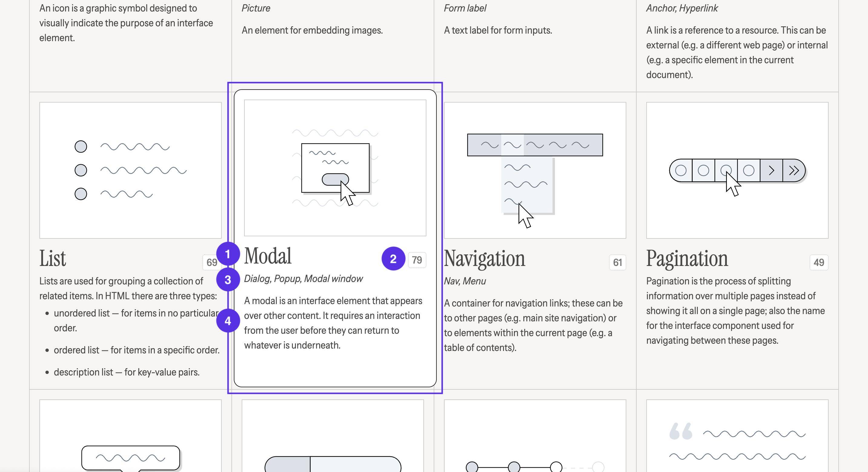This screenshot has width=868, height=472.
Task: Select the purple annotation marker 4
Action: [228, 320]
